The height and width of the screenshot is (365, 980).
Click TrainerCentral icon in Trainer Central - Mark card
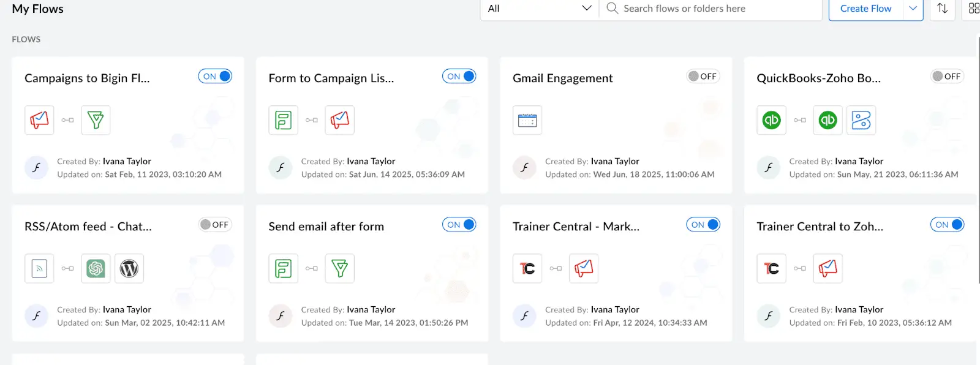coord(527,268)
